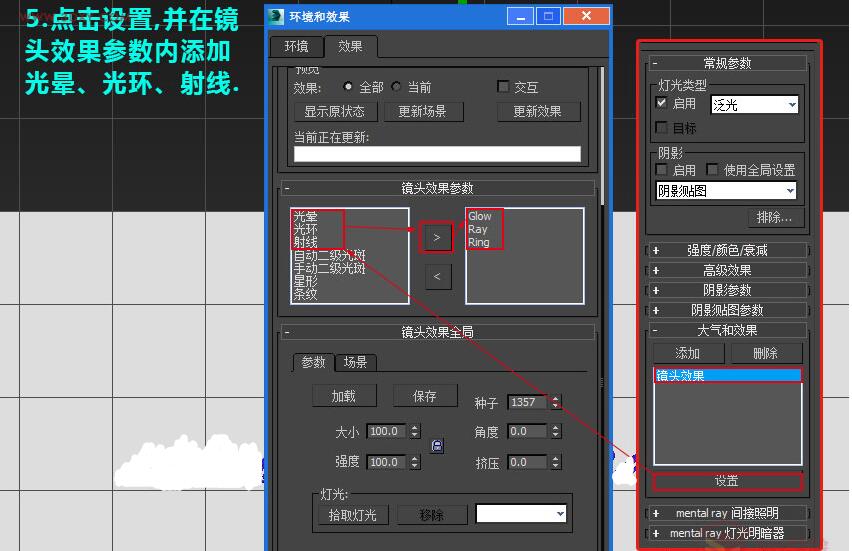Expand the mental ray 灯光明暗器 rollout

728,533
